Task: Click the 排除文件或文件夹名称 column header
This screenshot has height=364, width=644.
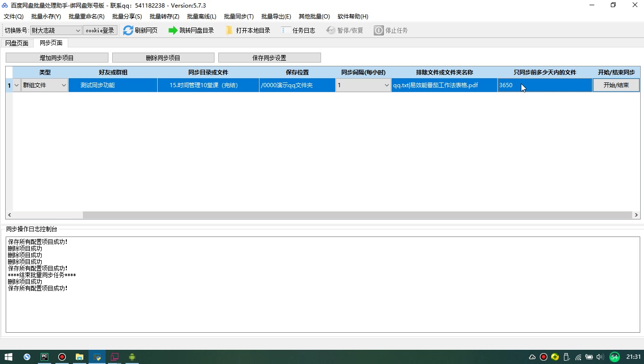Action: (x=444, y=73)
